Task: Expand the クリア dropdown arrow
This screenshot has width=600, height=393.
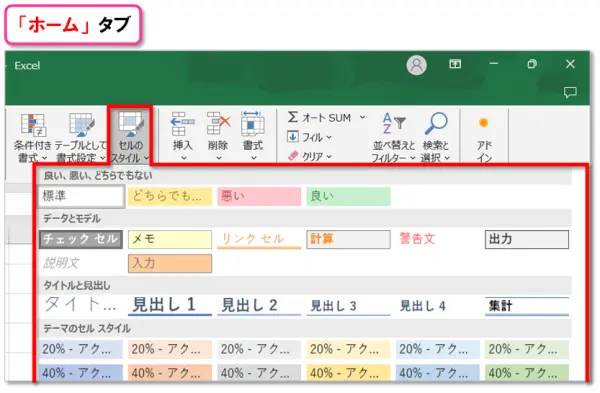Action: click(329, 157)
